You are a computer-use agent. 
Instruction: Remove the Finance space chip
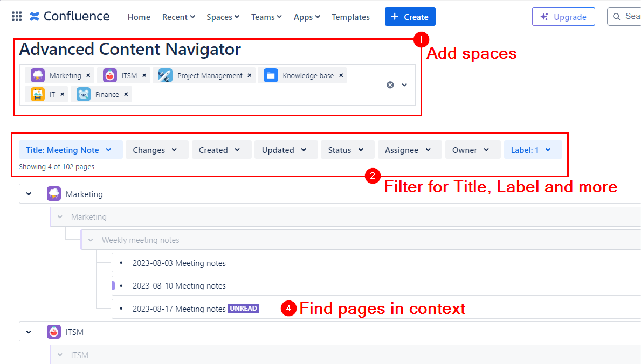click(x=126, y=94)
